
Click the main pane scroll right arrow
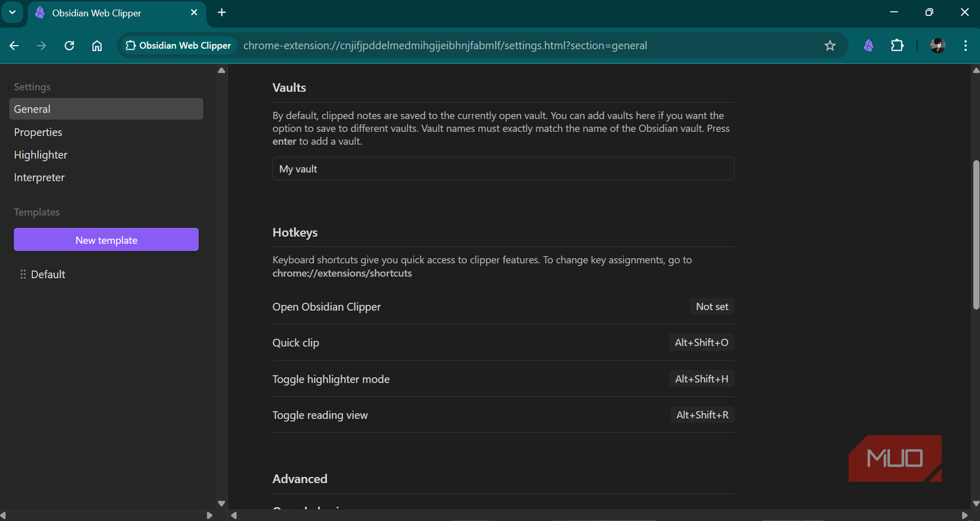pos(965,515)
